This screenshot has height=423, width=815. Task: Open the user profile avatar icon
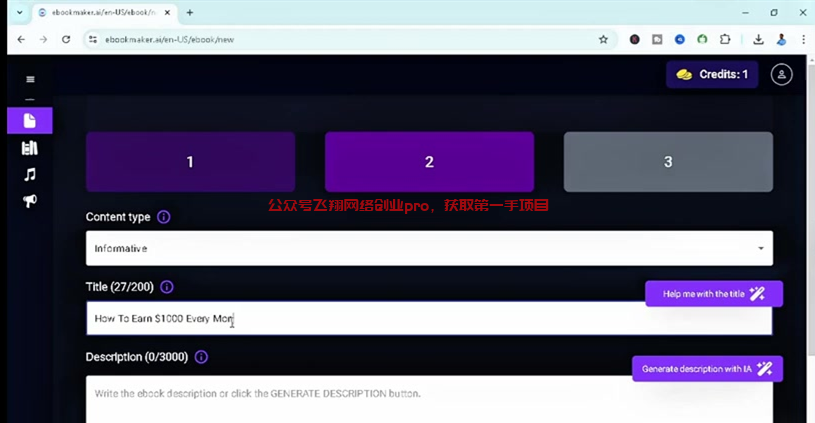[782, 74]
